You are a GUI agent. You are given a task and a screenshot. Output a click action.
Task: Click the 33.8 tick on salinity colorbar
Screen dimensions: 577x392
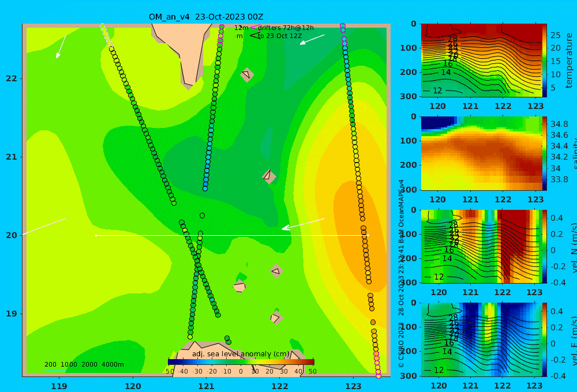[x=559, y=179]
